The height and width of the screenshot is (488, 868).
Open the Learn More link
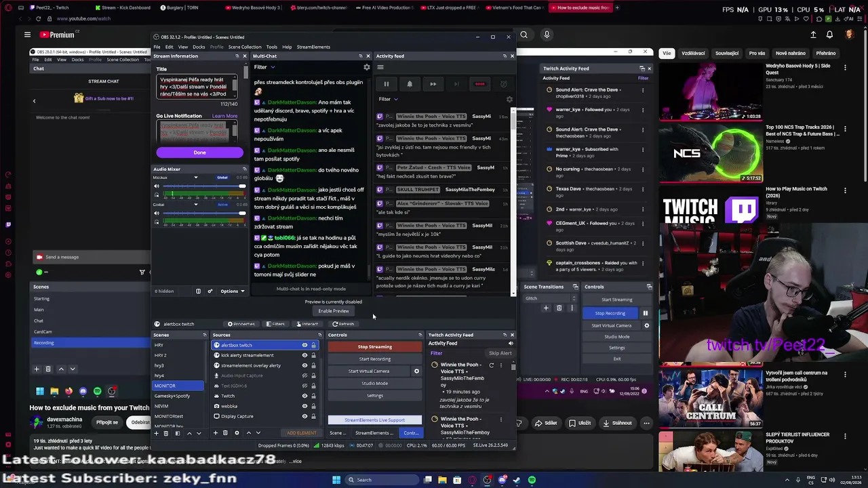tap(224, 116)
